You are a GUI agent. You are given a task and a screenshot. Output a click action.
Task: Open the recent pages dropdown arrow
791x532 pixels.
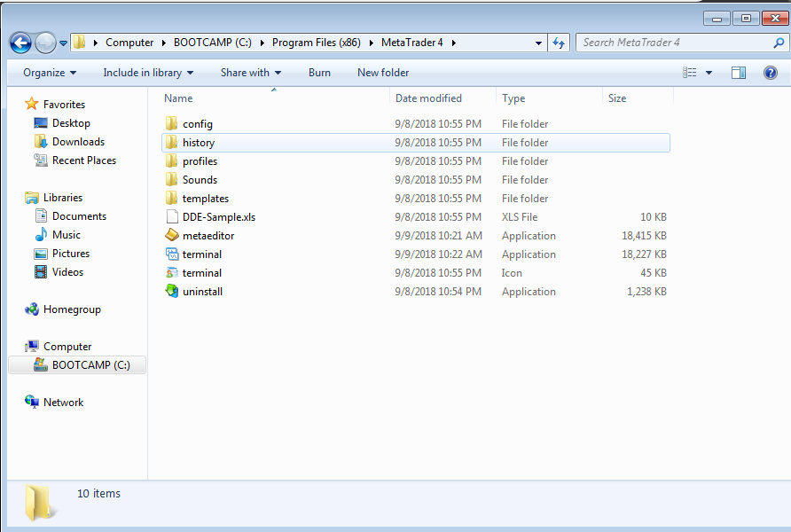[x=63, y=43]
